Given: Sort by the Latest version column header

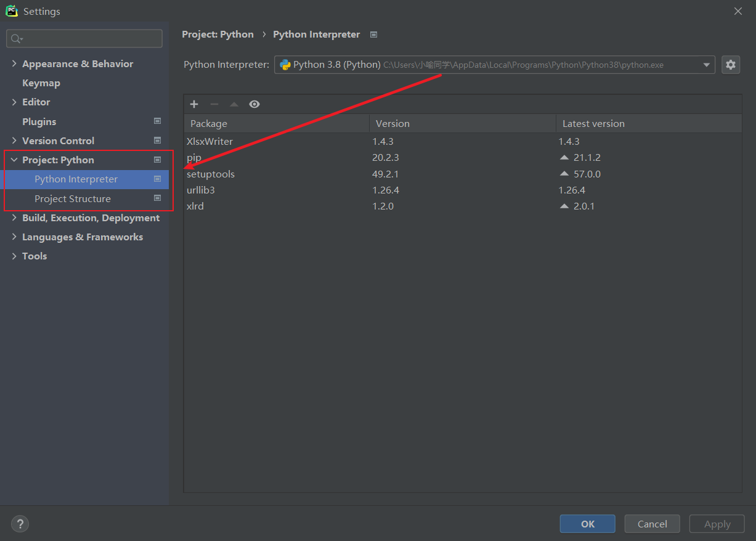Looking at the screenshot, I should click(x=649, y=123).
